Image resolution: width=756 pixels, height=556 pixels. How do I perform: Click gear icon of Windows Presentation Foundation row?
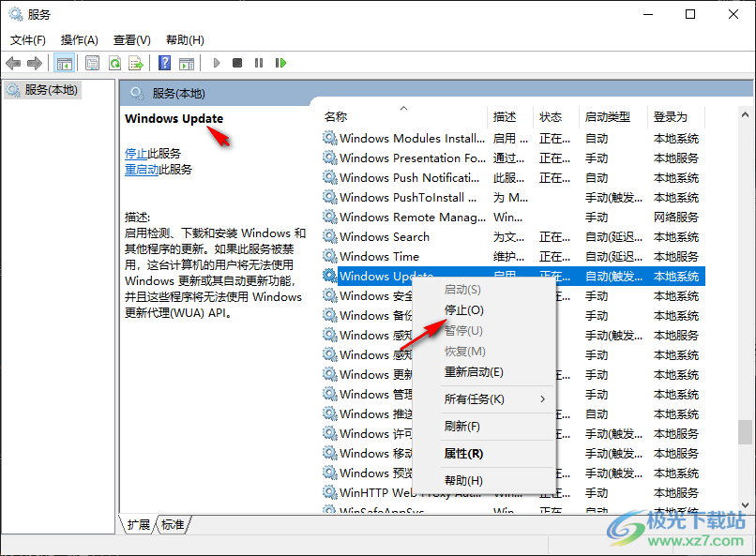pyautogui.click(x=330, y=158)
